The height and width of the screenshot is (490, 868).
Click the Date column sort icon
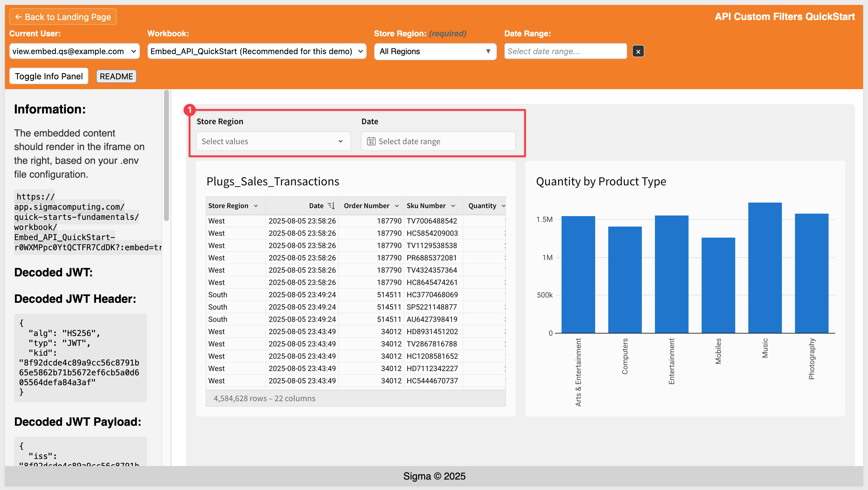click(331, 206)
